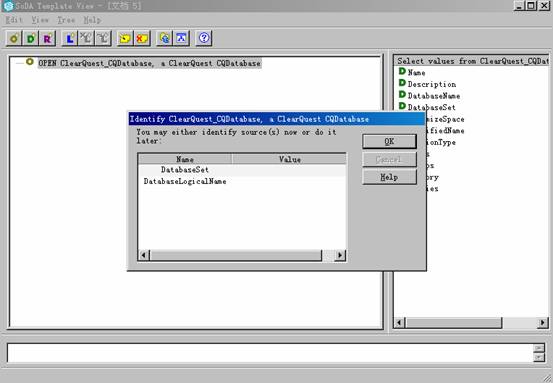
Task: Open help with the question mark icon
Action: click(204, 38)
